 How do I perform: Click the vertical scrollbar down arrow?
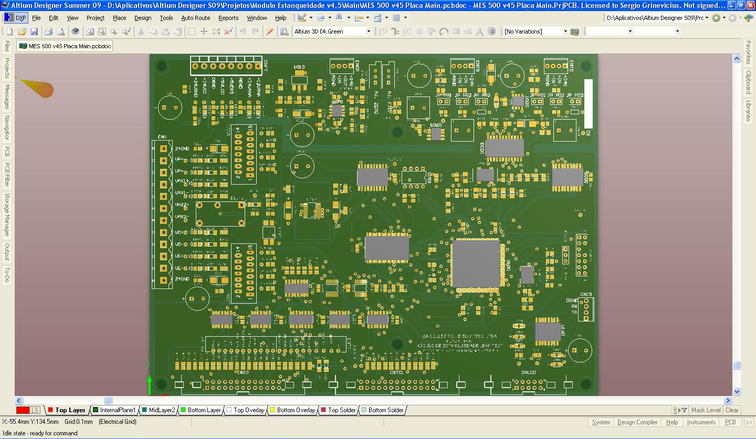(737, 391)
